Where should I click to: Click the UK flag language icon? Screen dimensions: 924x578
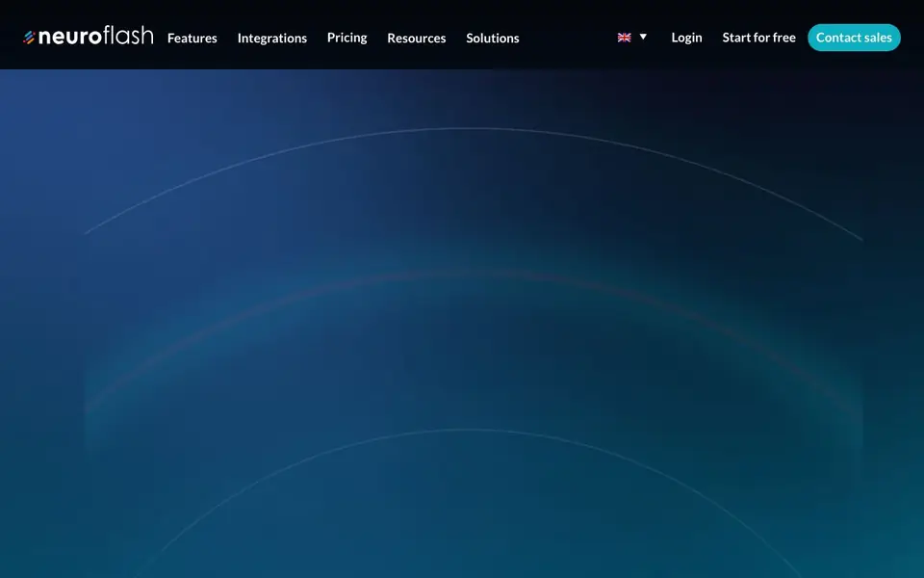pos(624,38)
